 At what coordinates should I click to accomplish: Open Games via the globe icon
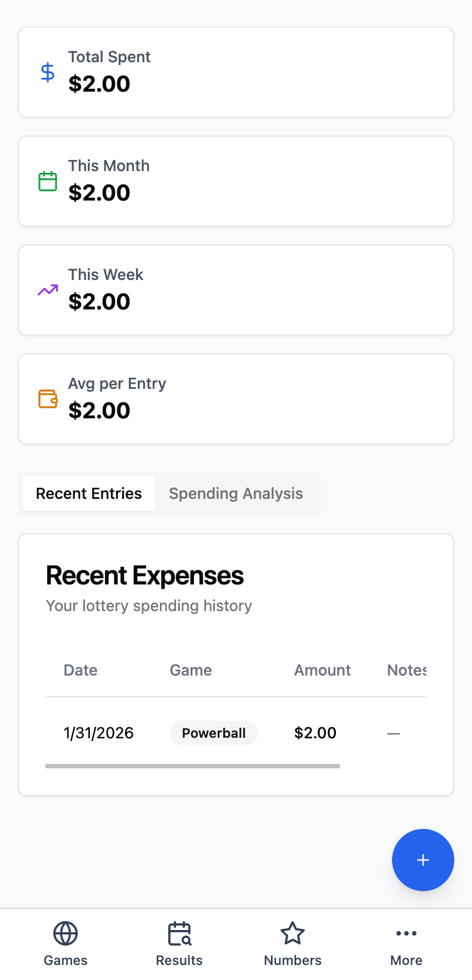[66, 933]
